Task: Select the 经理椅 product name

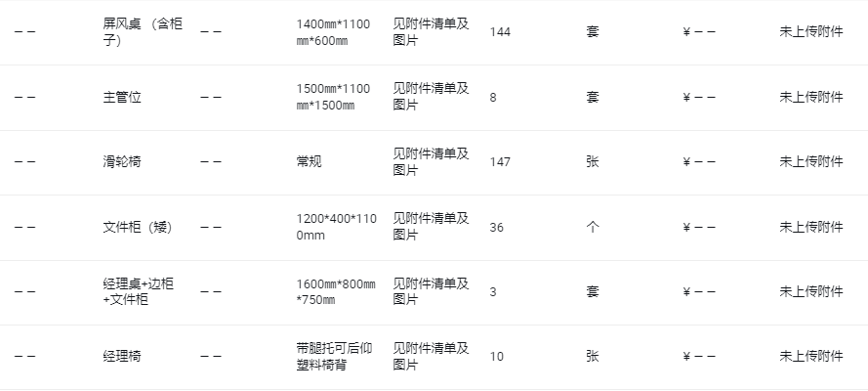Action: click(x=122, y=356)
